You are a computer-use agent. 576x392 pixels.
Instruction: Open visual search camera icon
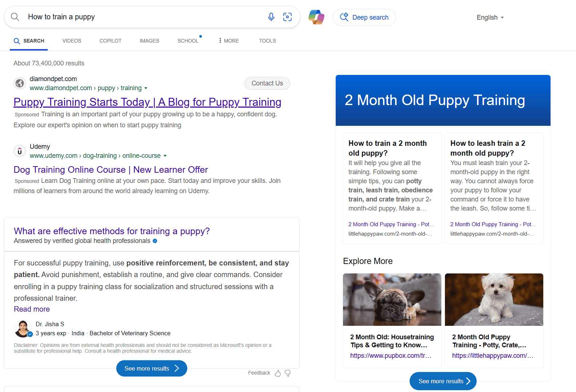pyautogui.click(x=287, y=17)
